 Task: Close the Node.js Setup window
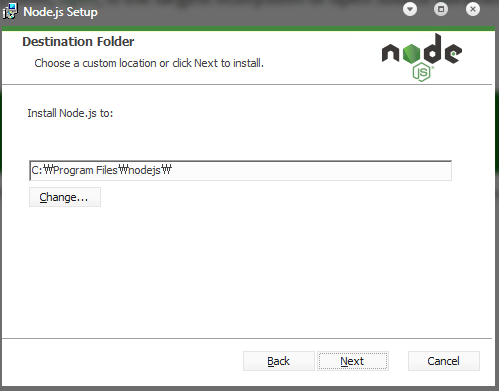tap(473, 9)
